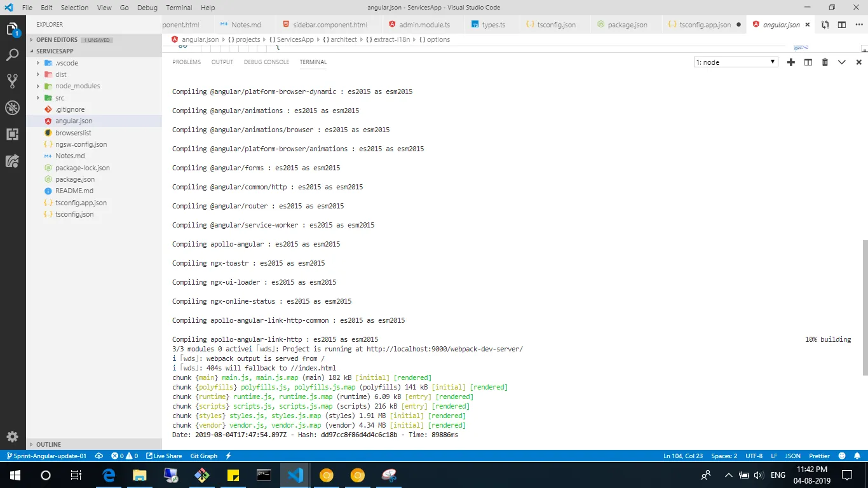Open the Terminal menu
This screenshot has width=868, height=488.
(x=179, y=8)
